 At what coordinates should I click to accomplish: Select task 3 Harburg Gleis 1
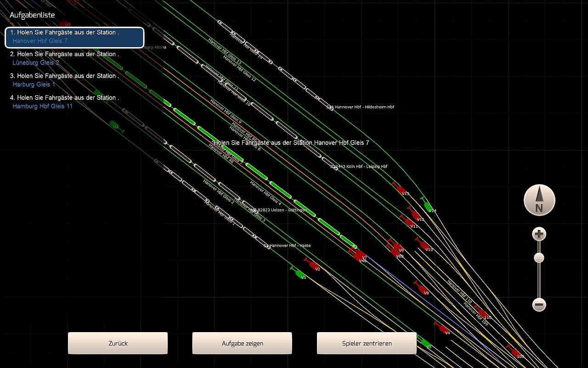[64, 80]
